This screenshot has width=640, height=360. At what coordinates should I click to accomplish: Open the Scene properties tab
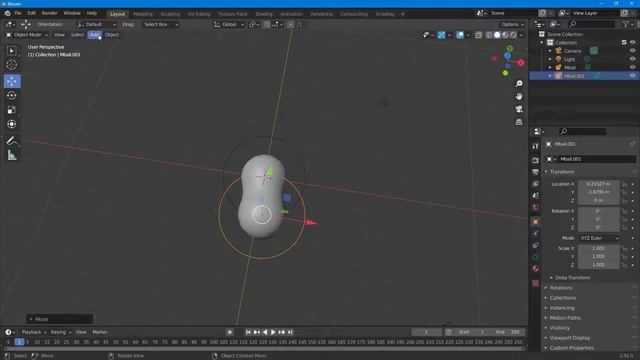point(536,196)
